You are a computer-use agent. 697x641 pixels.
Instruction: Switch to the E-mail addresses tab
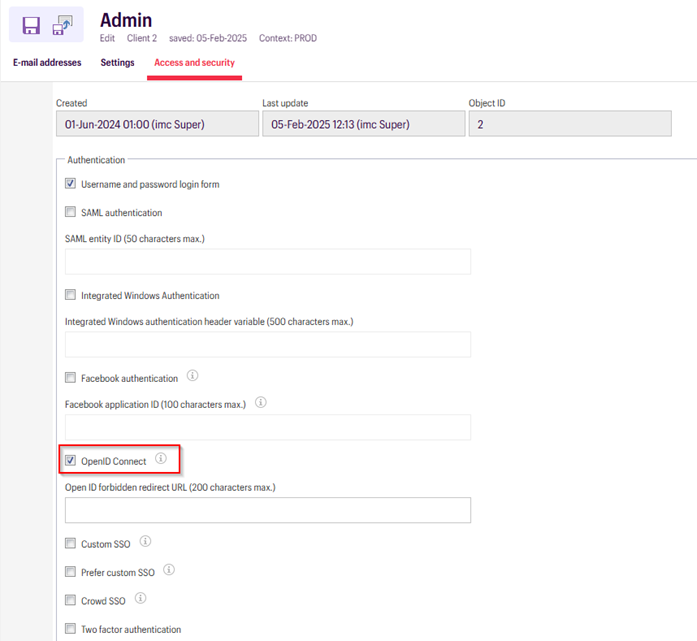pyautogui.click(x=47, y=63)
